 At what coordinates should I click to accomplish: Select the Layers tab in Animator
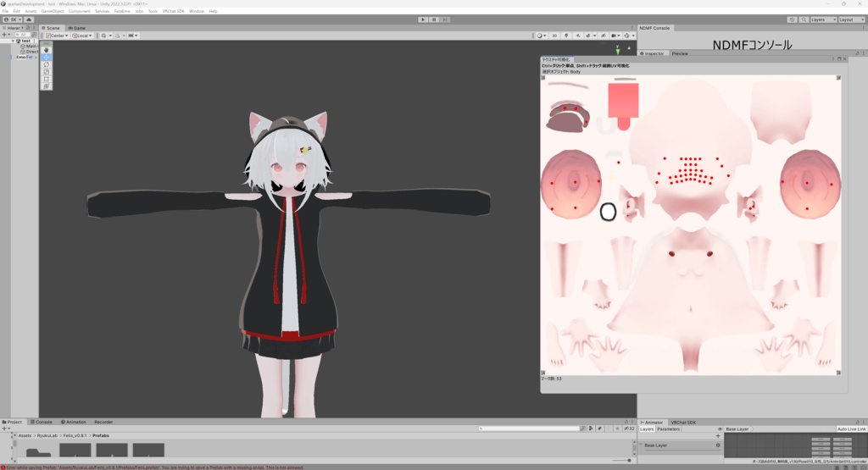(x=647, y=429)
